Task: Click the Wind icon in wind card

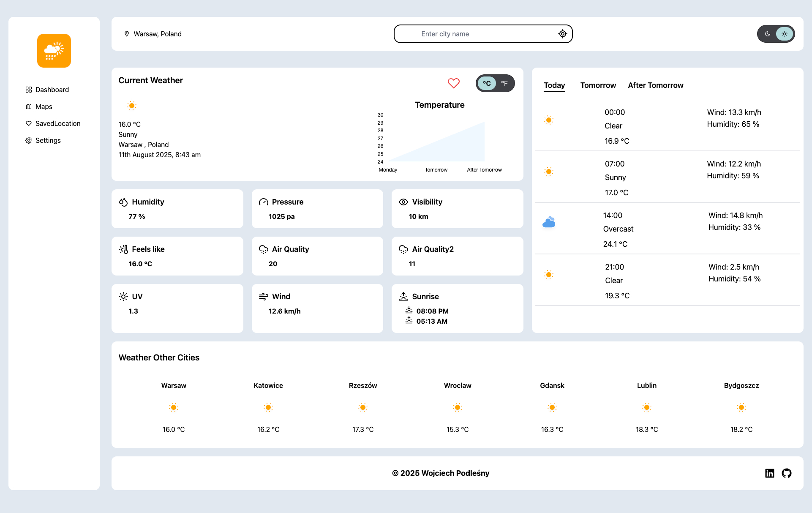Action: click(264, 297)
